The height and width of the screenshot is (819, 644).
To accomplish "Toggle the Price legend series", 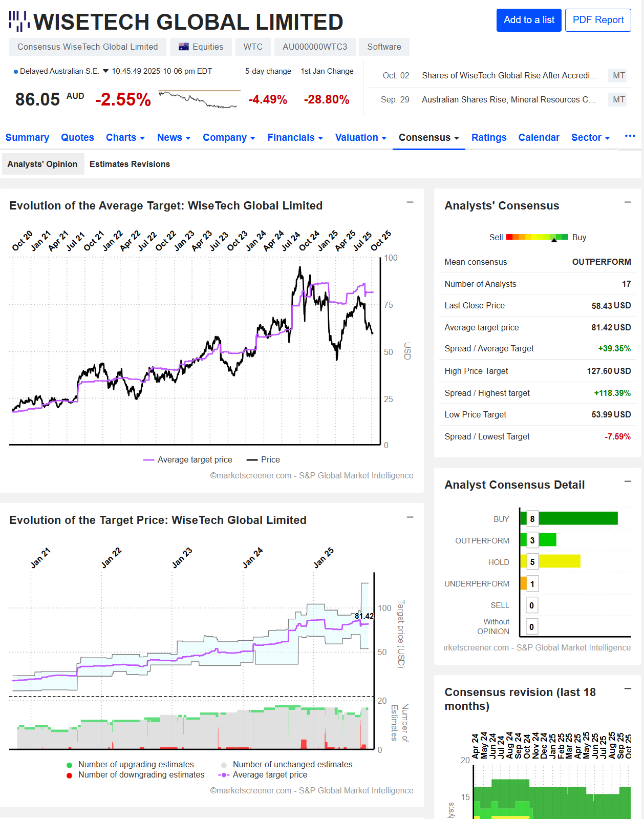I will (x=264, y=459).
